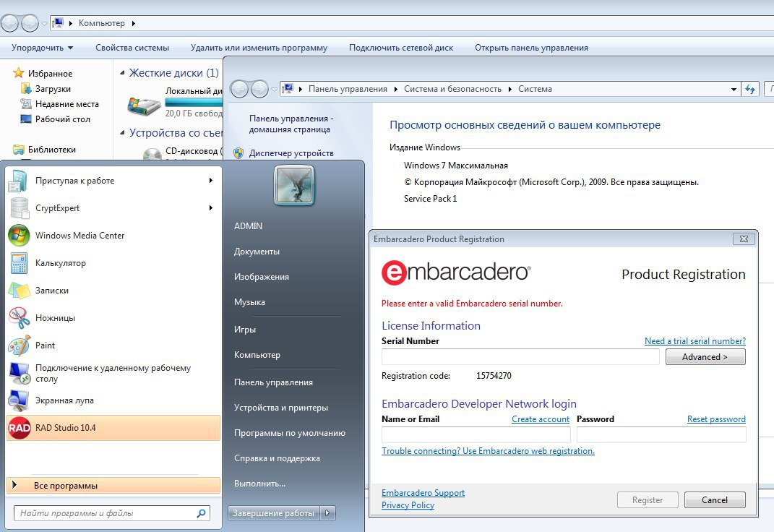Image resolution: width=774 pixels, height=532 pixels.
Task: Open Музыка from Start menu
Action: click(x=249, y=302)
